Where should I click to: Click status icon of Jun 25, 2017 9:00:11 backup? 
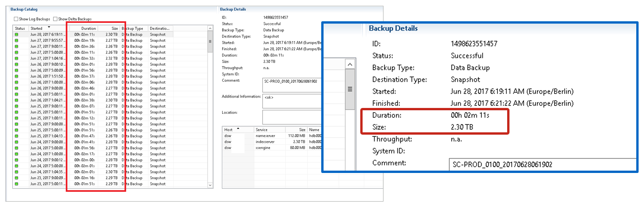pos(17,106)
